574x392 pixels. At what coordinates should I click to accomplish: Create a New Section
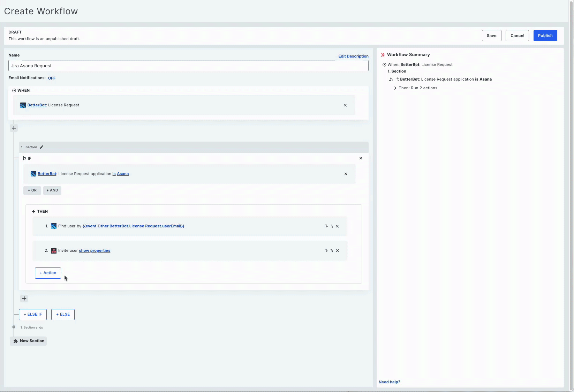tap(28, 341)
